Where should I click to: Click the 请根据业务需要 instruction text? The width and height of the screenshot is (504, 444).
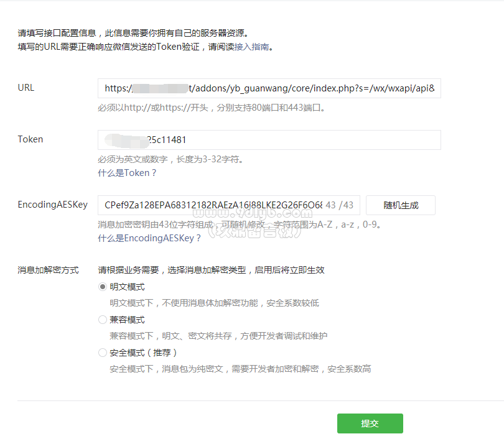click(x=211, y=270)
